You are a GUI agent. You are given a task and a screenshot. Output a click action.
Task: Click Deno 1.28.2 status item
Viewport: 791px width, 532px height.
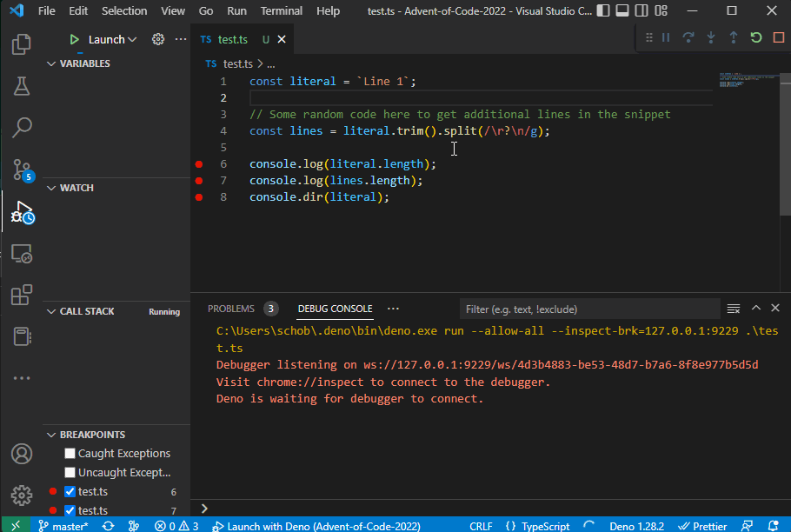click(x=636, y=526)
